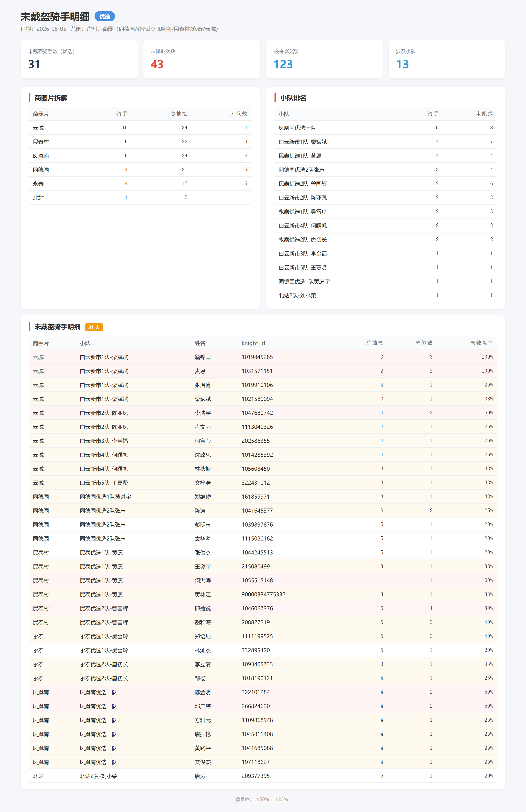
Task: Select the 涉及小队 card showing 13
Action: pos(447,59)
